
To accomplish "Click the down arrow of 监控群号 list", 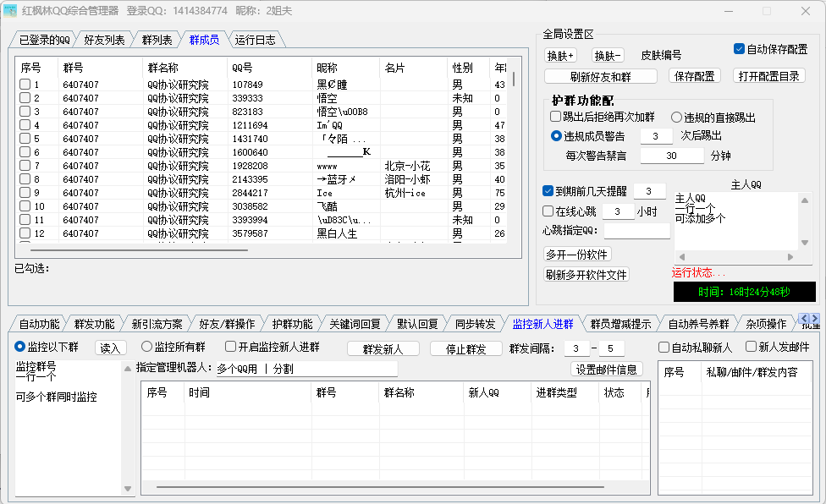I will tap(128, 489).
